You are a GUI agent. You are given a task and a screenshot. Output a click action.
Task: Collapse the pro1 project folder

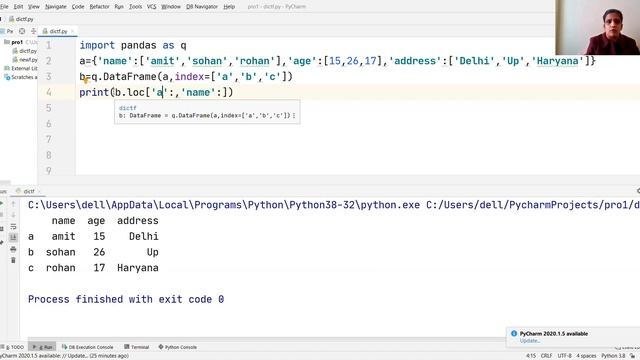(17, 42)
